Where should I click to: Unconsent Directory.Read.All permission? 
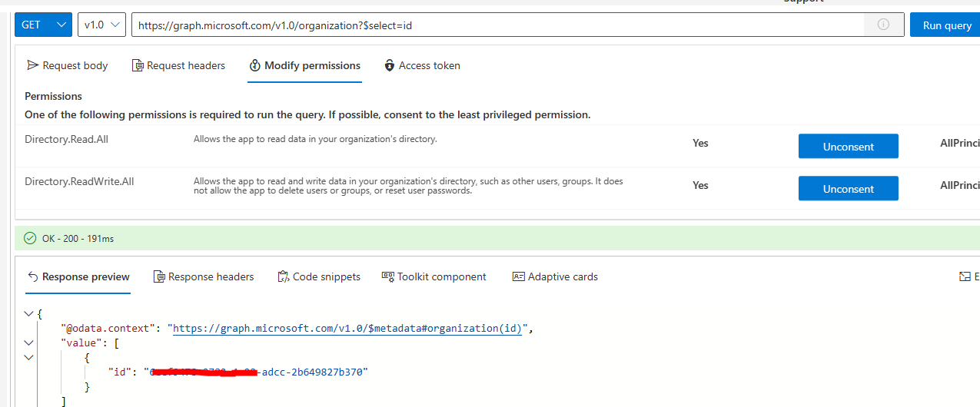tap(849, 146)
